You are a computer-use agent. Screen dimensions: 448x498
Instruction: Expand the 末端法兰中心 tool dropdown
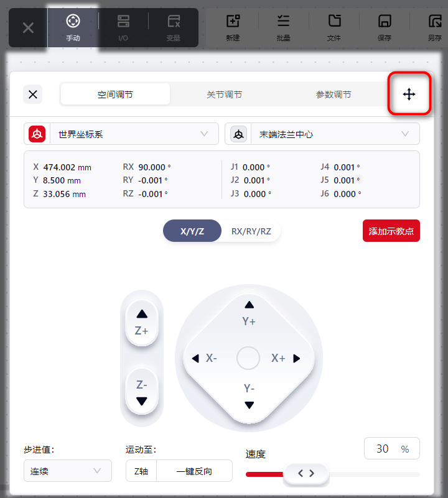pos(322,134)
